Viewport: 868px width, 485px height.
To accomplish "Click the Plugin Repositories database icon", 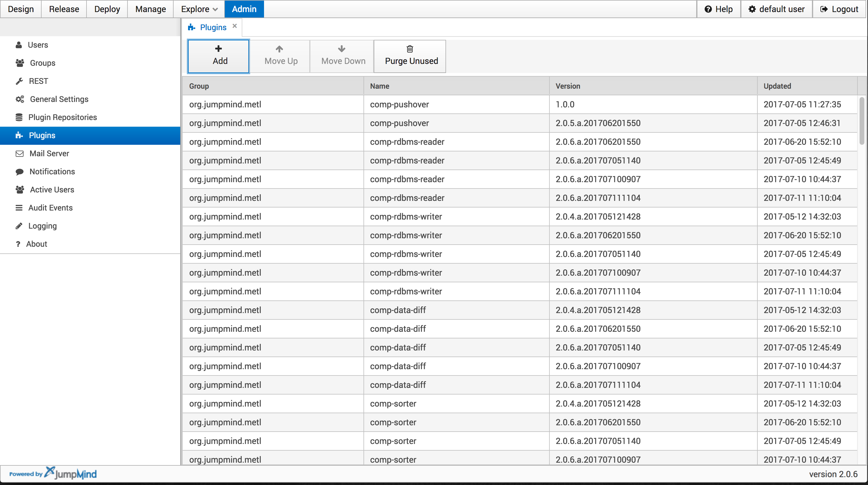I will point(19,117).
